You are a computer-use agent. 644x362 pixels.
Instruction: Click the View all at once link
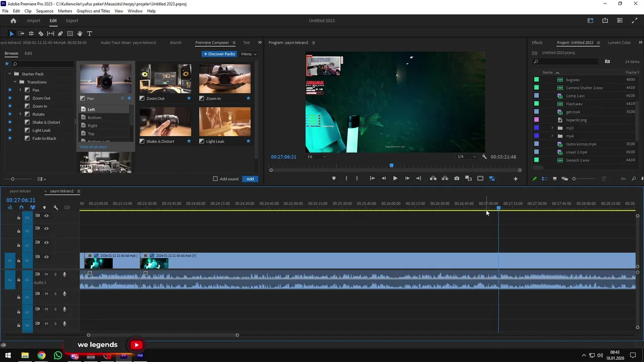tap(93, 147)
